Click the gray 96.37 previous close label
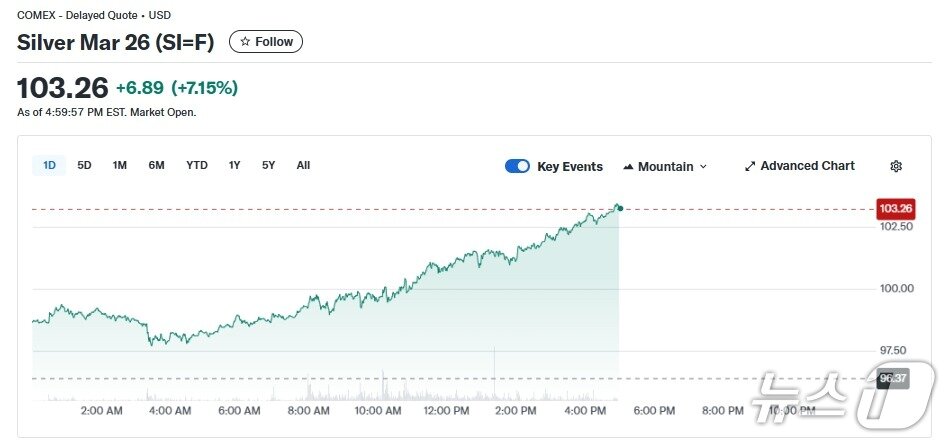This screenshot has width=949, height=443. pos(892,379)
